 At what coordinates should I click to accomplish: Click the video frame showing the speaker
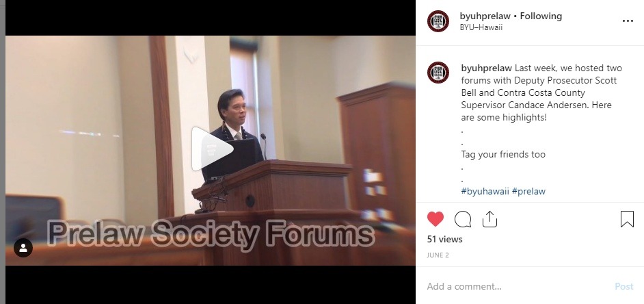(211, 151)
